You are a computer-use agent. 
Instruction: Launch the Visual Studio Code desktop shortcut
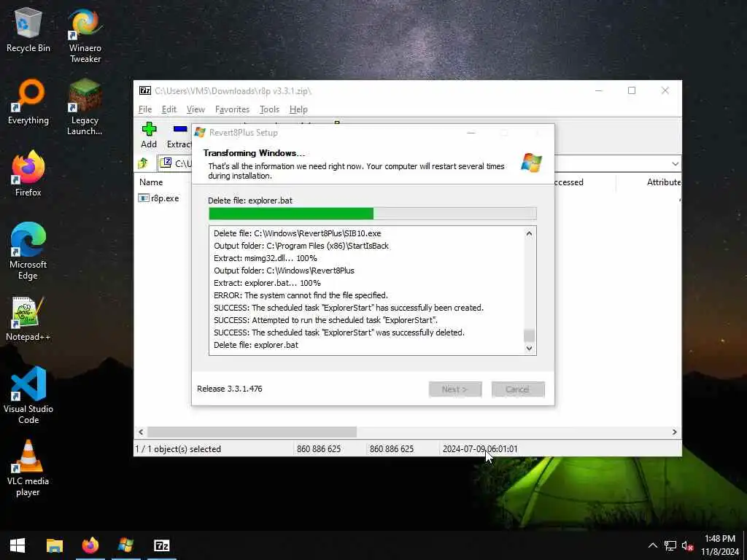(x=28, y=395)
